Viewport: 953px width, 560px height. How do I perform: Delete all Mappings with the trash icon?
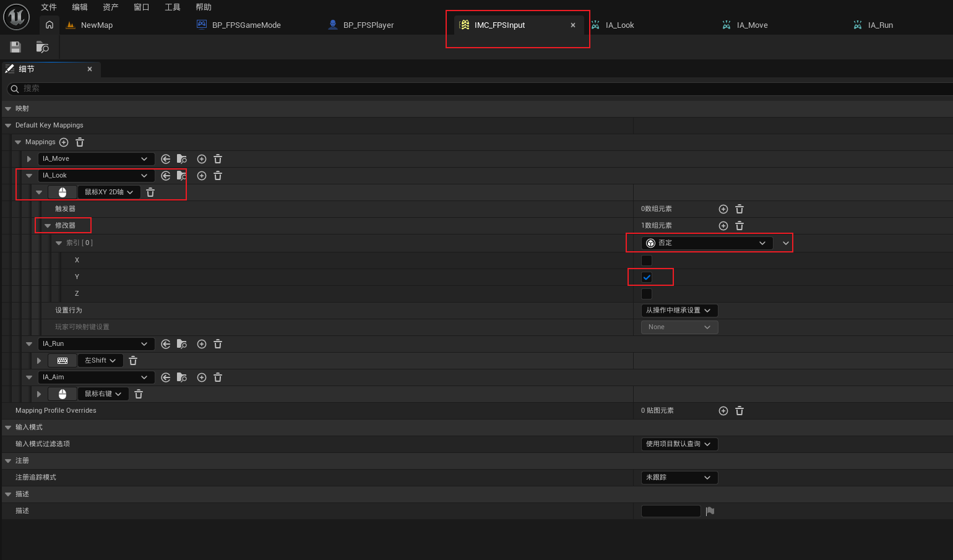(x=80, y=142)
